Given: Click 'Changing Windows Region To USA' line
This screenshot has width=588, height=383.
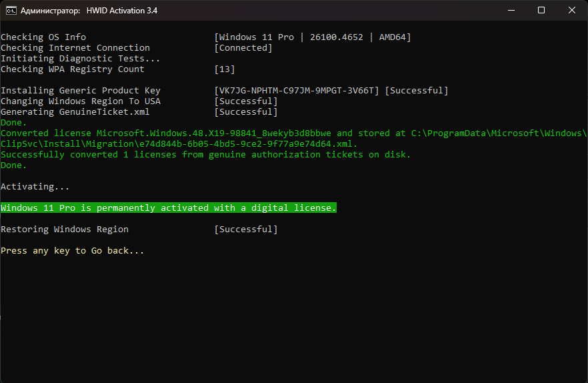Looking at the screenshot, I should [80, 101].
